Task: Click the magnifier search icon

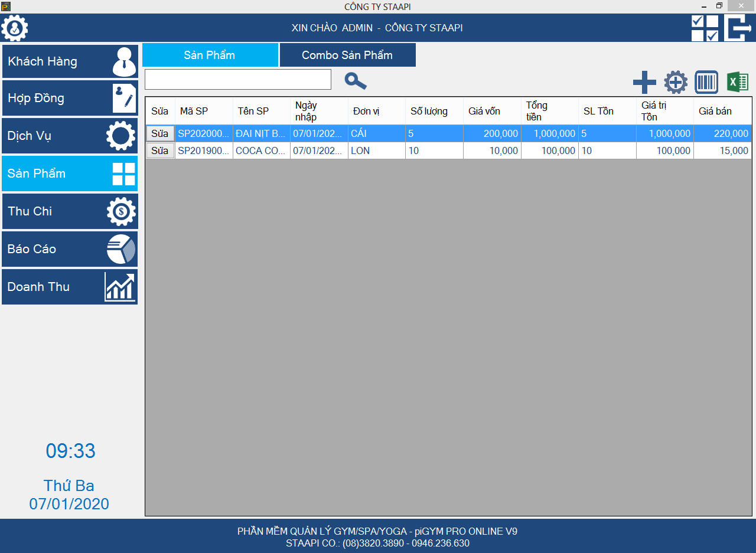Action: click(356, 81)
